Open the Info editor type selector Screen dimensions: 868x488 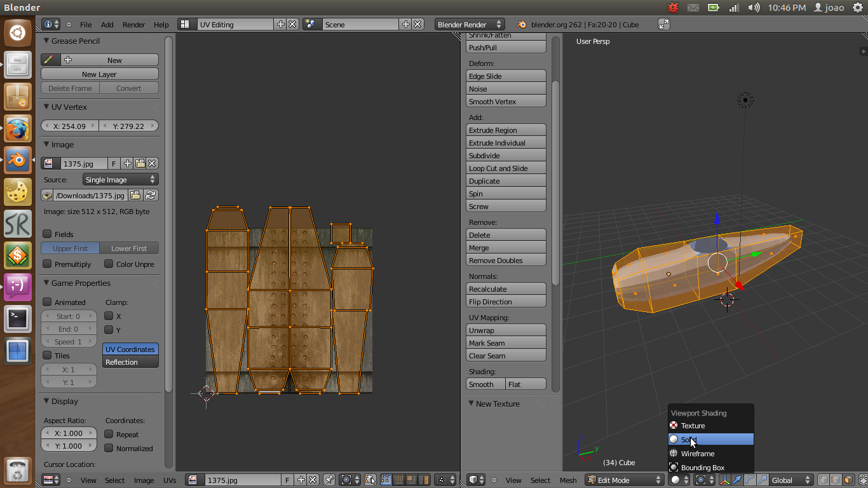click(x=51, y=24)
